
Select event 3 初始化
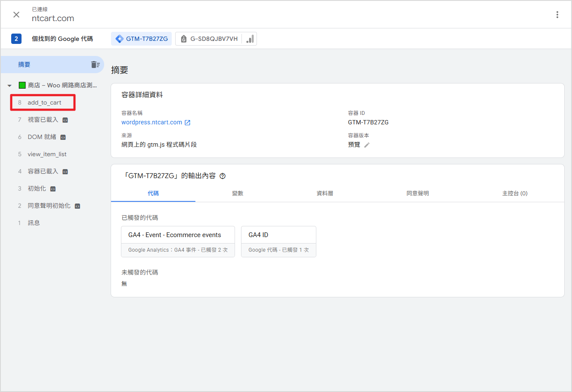click(x=37, y=188)
